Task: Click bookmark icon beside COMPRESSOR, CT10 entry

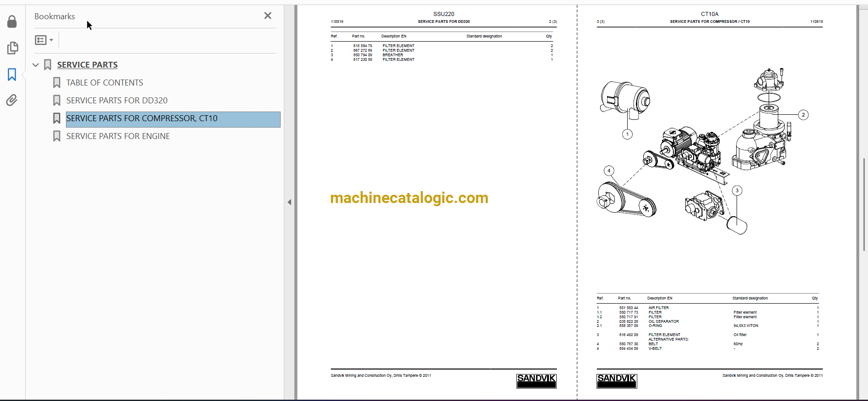Action: [57, 118]
